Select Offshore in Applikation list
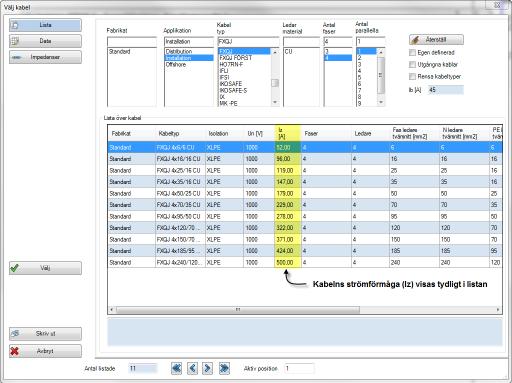The height and width of the screenshot is (383, 512). click(x=189, y=65)
